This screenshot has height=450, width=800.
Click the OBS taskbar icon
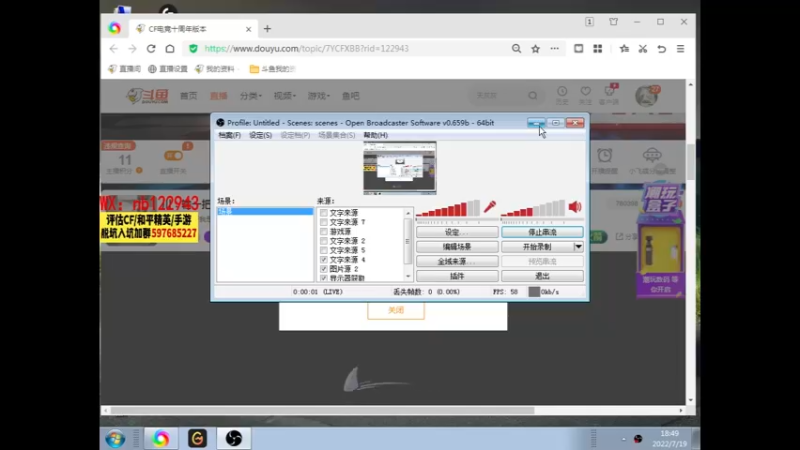tap(234, 438)
